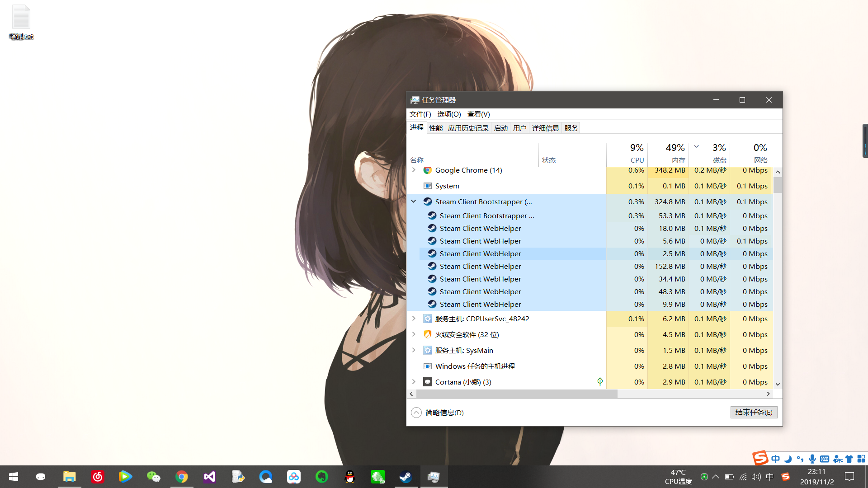Open Visual Studio from the taskbar

click(209, 476)
